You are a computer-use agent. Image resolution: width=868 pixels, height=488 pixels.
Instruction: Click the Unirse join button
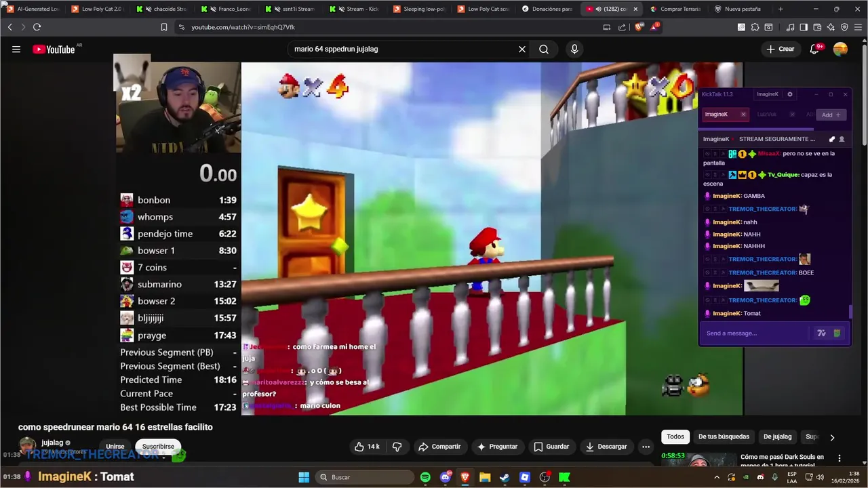click(x=115, y=447)
